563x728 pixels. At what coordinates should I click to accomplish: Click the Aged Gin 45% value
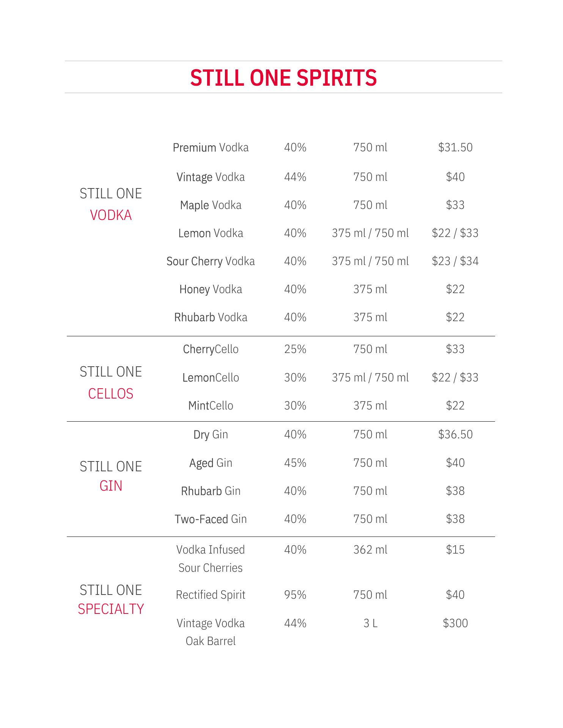point(295,463)
